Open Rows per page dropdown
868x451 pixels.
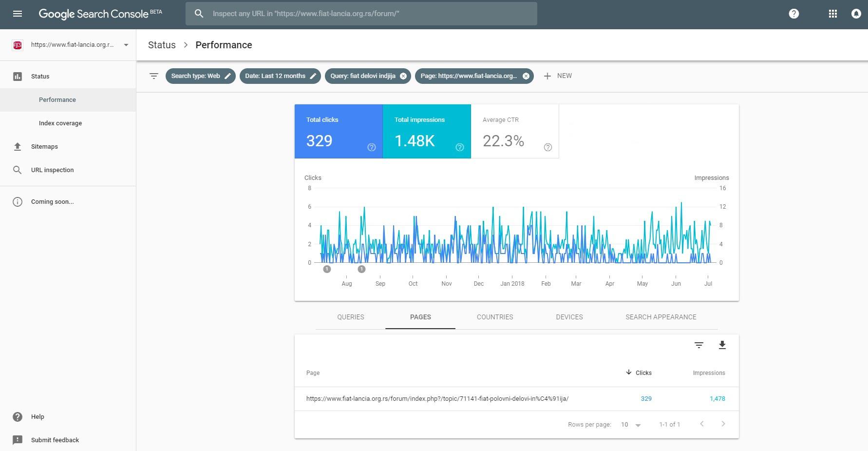pos(631,425)
